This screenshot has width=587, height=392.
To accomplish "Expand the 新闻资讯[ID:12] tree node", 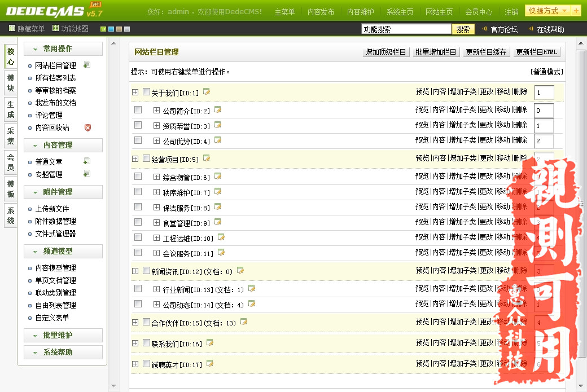I will (x=135, y=271).
